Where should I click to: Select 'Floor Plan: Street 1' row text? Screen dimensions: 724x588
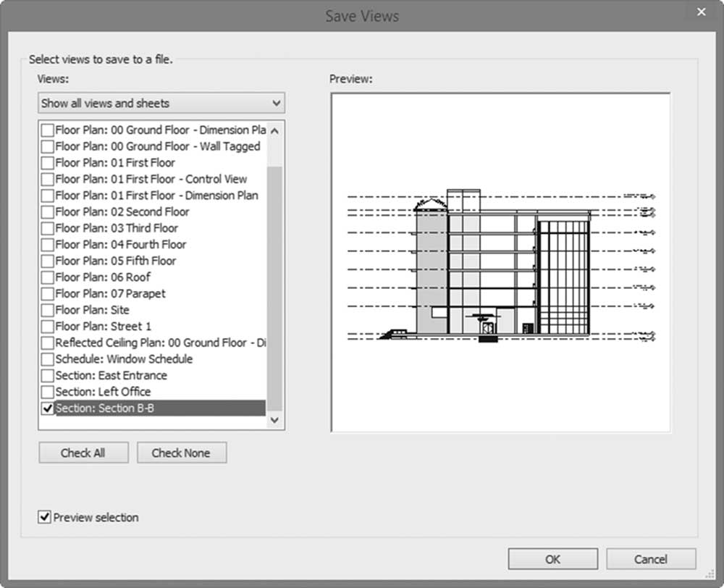coord(103,327)
